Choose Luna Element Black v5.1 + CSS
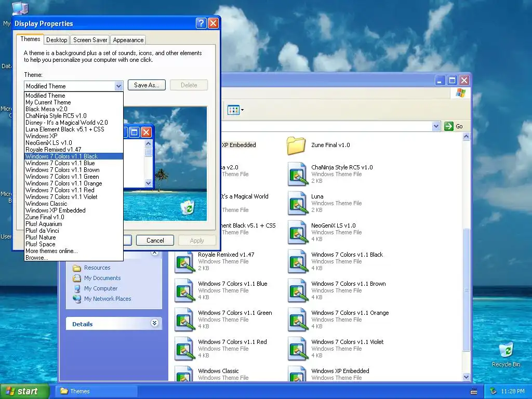 (74, 129)
